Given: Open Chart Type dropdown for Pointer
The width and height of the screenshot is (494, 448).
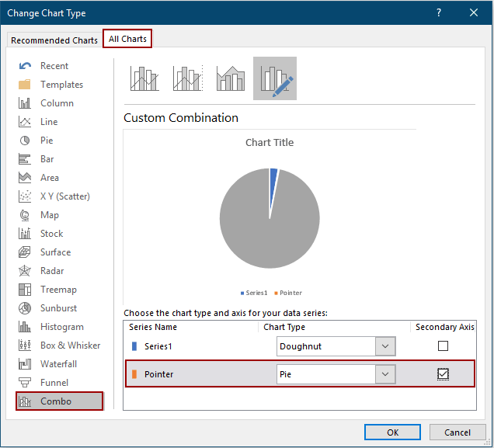Looking at the screenshot, I should (385, 374).
